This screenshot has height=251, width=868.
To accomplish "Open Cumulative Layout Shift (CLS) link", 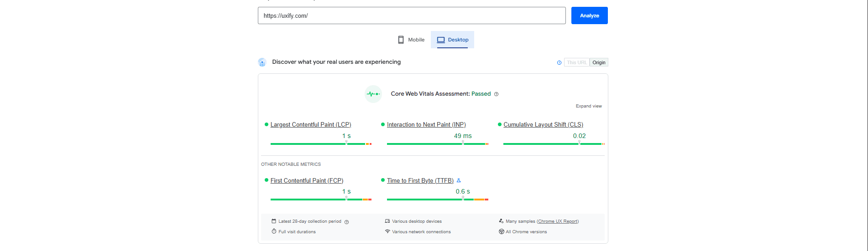I will [x=543, y=124].
